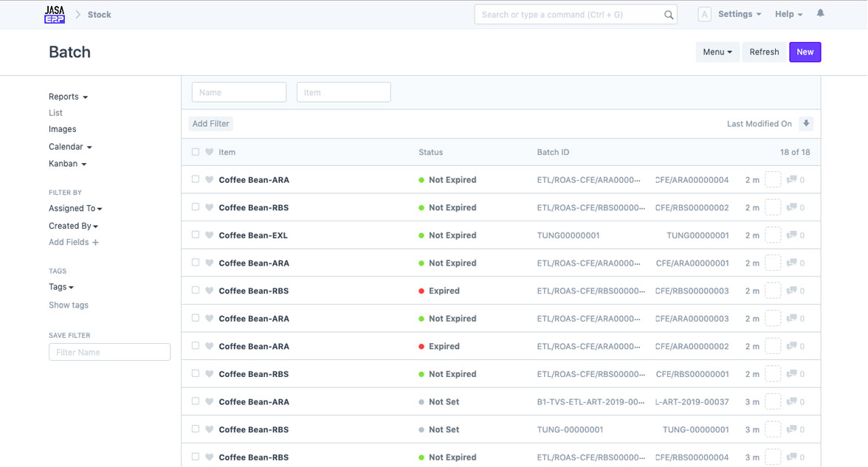This screenshot has width=868, height=467.
Task: Open the notifications bell
Action: [820, 13]
